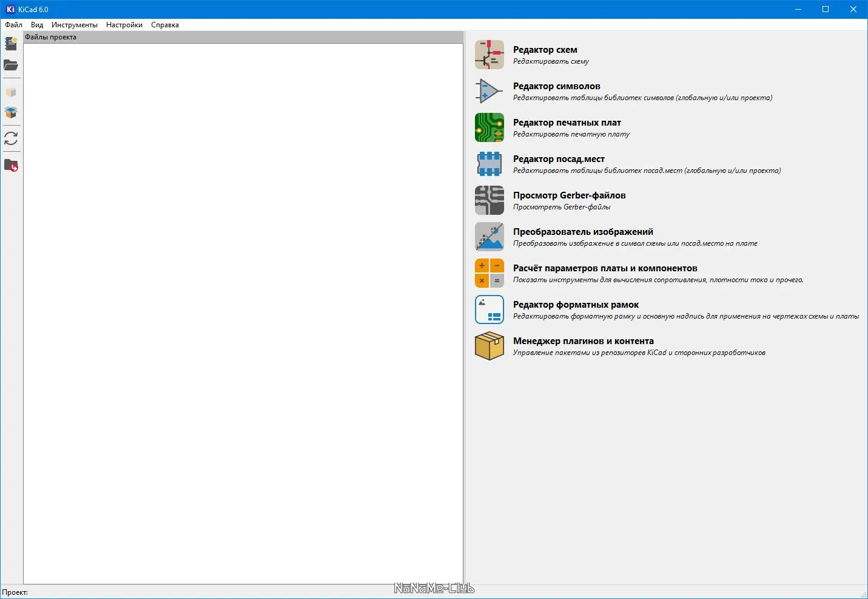Click the "Редактор печатных плат" title
Screen dimensions: 868x599
pyautogui.click(x=567, y=123)
